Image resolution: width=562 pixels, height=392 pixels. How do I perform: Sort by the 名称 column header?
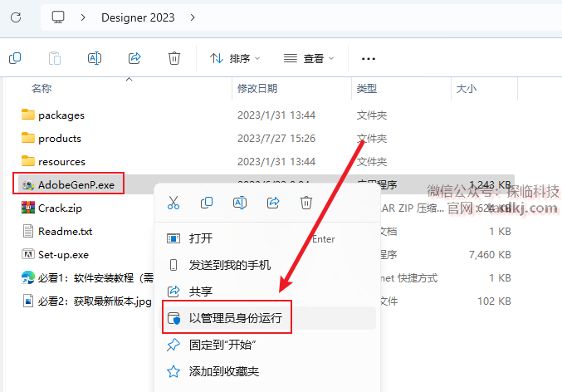click(42, 88)
